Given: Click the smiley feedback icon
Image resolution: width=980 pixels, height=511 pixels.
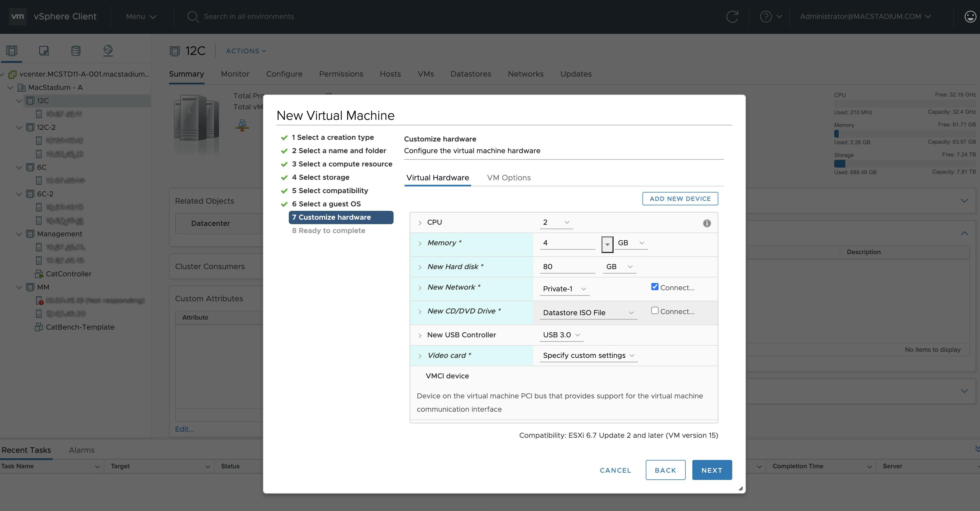Looking at the screenshot, I should pyautogui.click(x=970, y=16).
